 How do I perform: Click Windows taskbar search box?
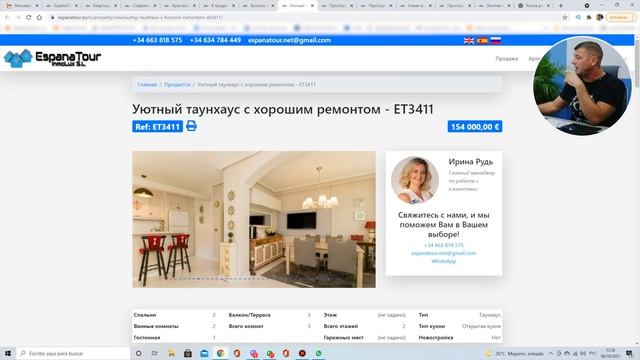(73, 353)
